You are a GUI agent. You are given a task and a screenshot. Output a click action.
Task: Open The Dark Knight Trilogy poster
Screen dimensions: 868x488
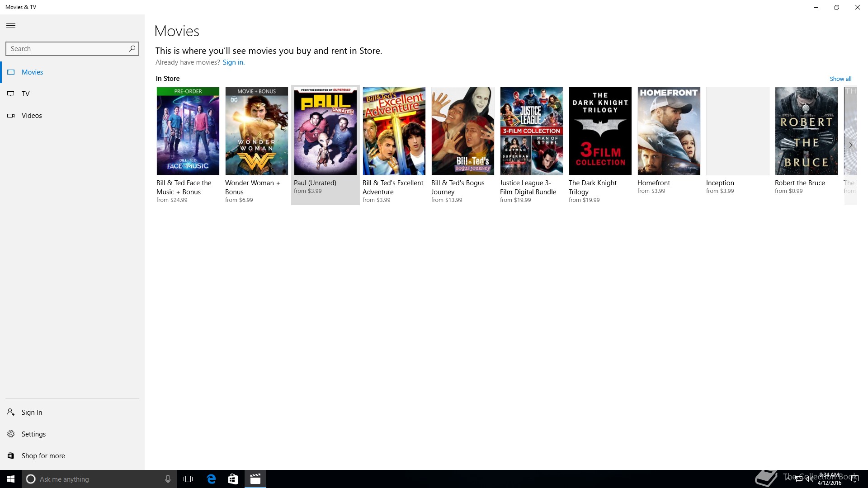[600, 131]
